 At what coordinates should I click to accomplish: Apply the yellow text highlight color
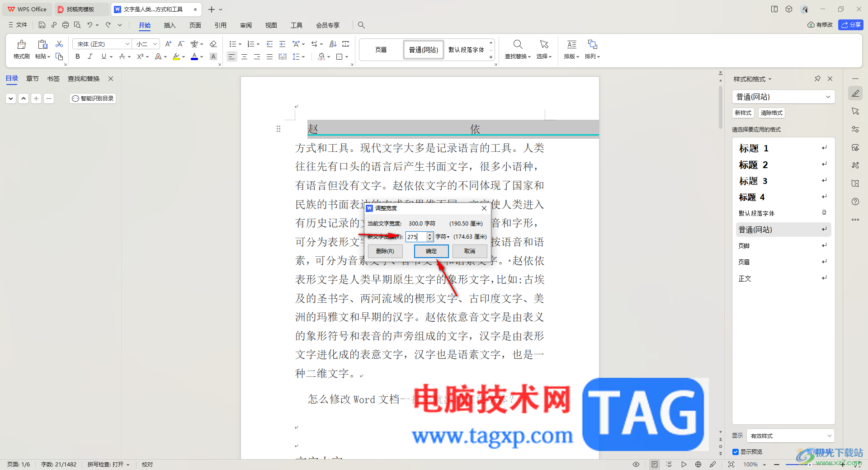pyautogui.click(x=176, y=56)
